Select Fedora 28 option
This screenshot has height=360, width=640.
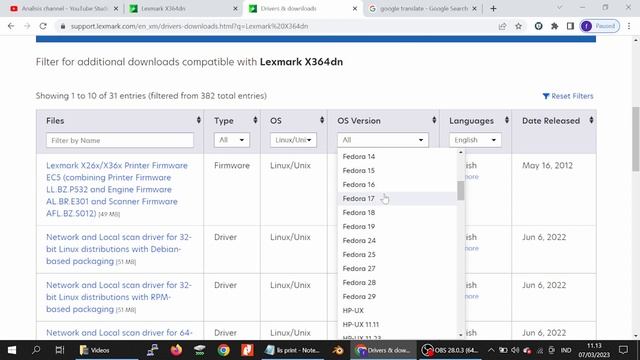pyautogui.click(x=397, y=282)
